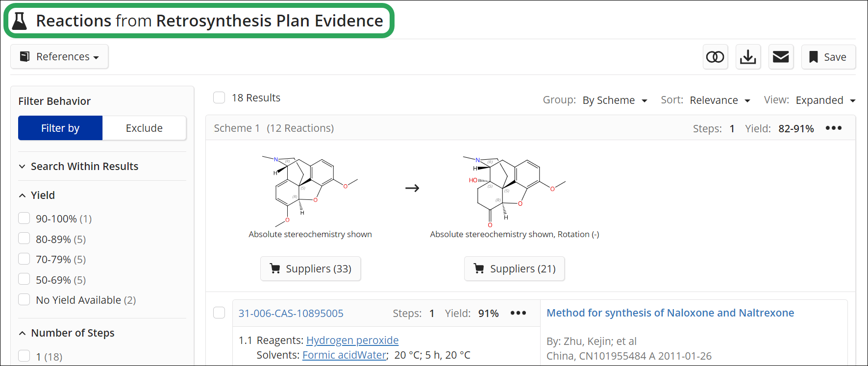Click the email envelope icon
The image size is (868, 366).
(x=781, y=57)
